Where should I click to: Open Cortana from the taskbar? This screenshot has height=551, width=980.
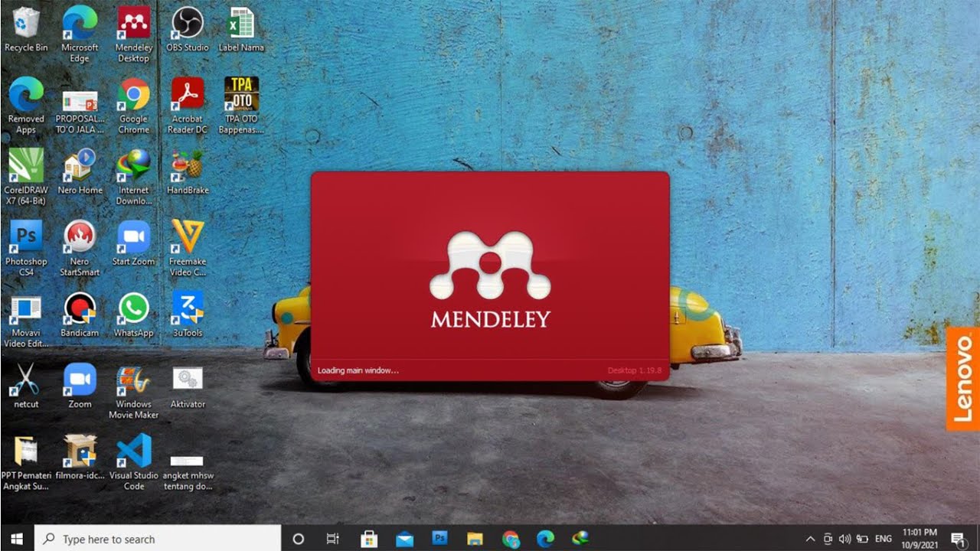[x=299, y=539]
